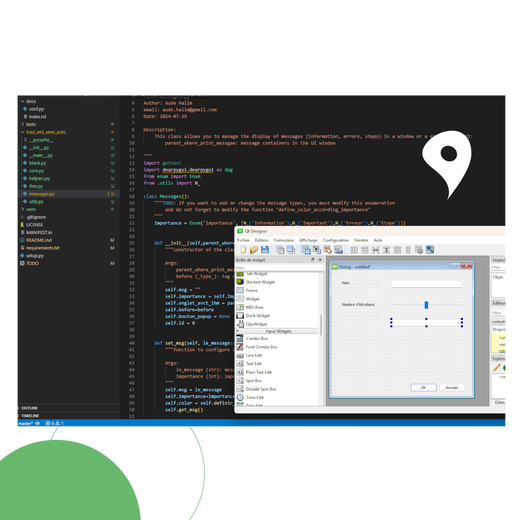This screenshot has width=520, height=520.
Task: Pick Plain Text Edit icon in widget box
Action: [x=240, y=372]
